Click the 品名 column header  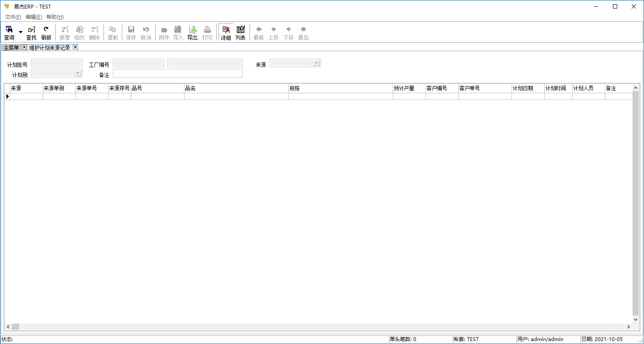tap(236, 89)
